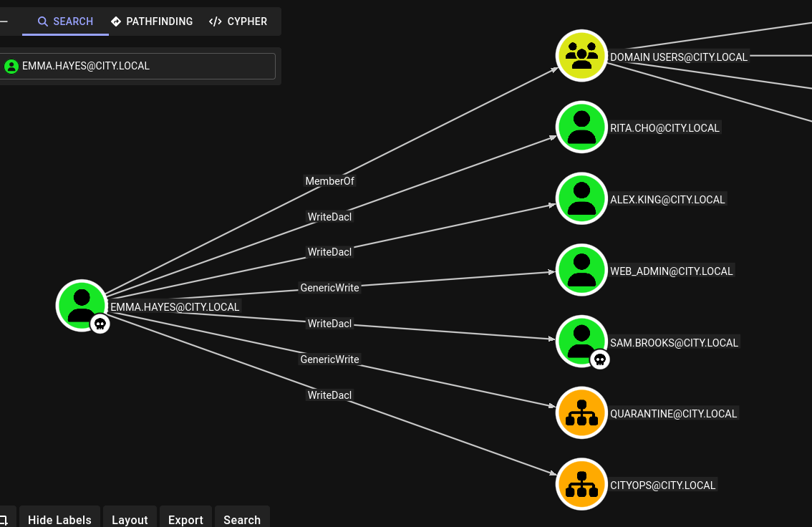Screen dimensions: 812x527
Task: Click the MemberOf edge label
Action: (x=329, y=181)
